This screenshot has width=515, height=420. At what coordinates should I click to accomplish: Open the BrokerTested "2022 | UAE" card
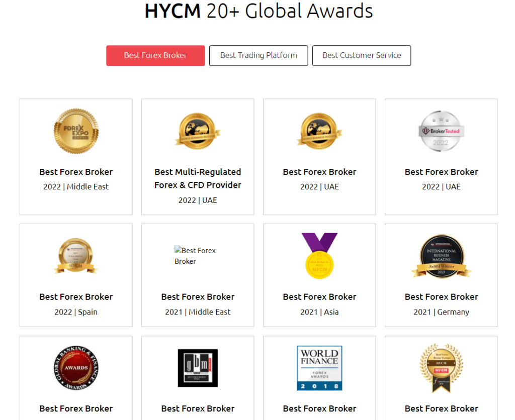(441, 157)
